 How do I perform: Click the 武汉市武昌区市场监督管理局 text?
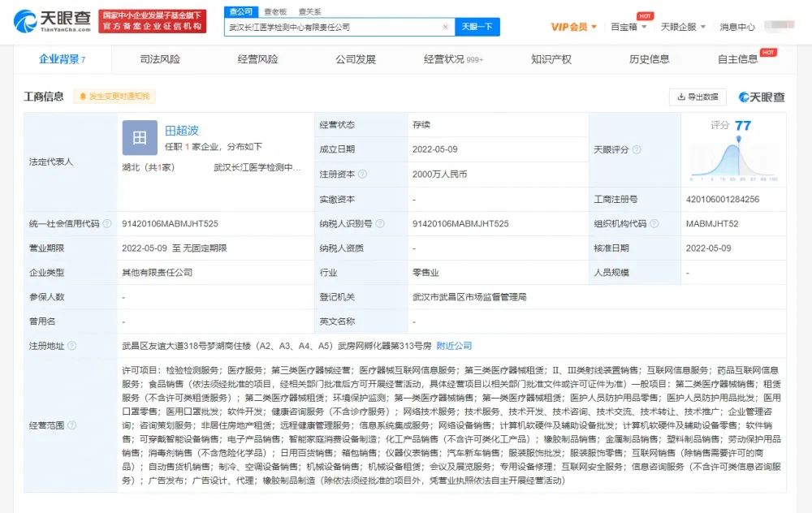[x=469, y=297]
